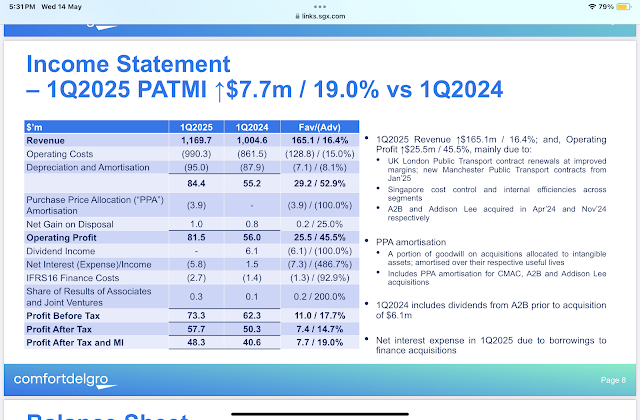
Task: Tap the Profit After Tax label
Action: (59, 329)
